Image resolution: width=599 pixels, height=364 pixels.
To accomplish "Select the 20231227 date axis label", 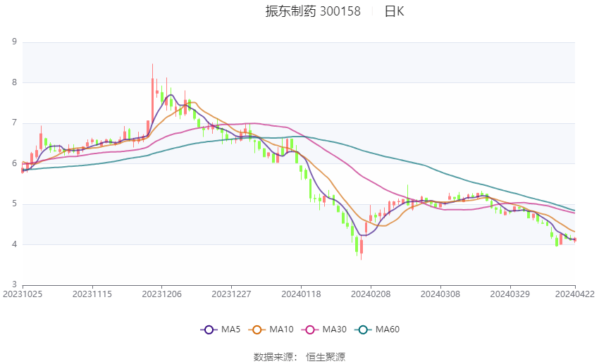I will tap(231, 294).
